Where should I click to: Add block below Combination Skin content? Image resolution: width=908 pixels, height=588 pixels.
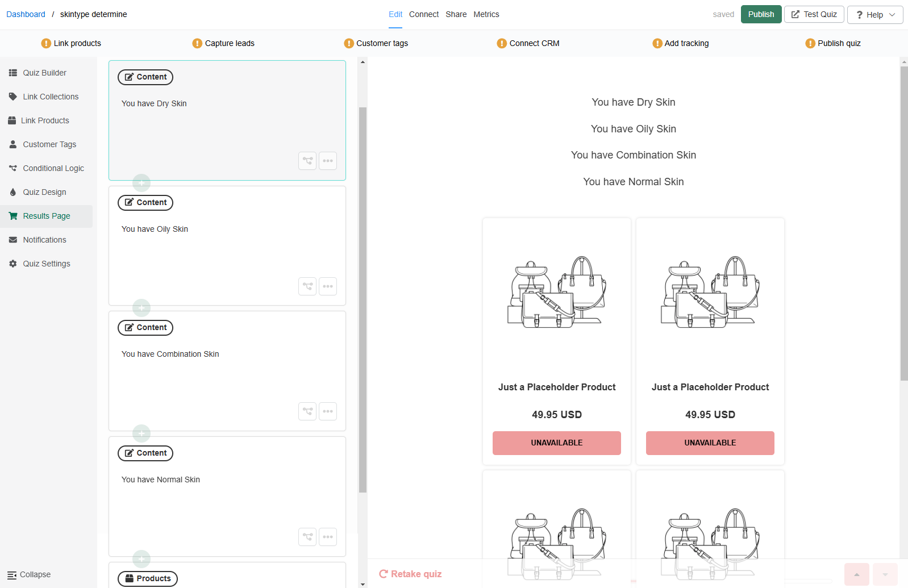[141, 433]
